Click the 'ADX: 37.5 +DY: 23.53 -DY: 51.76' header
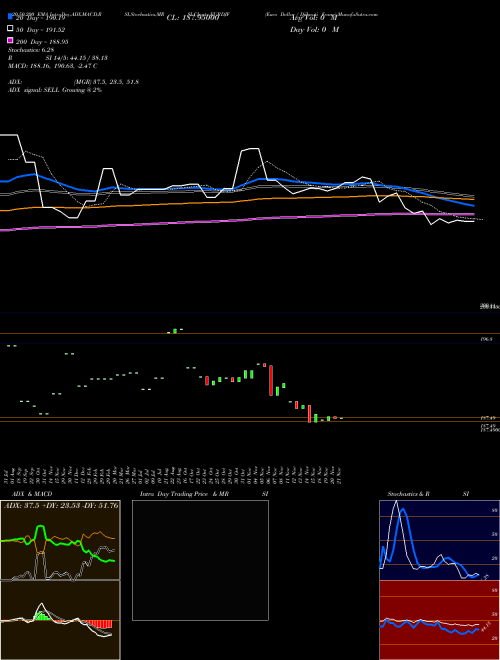 61,505
